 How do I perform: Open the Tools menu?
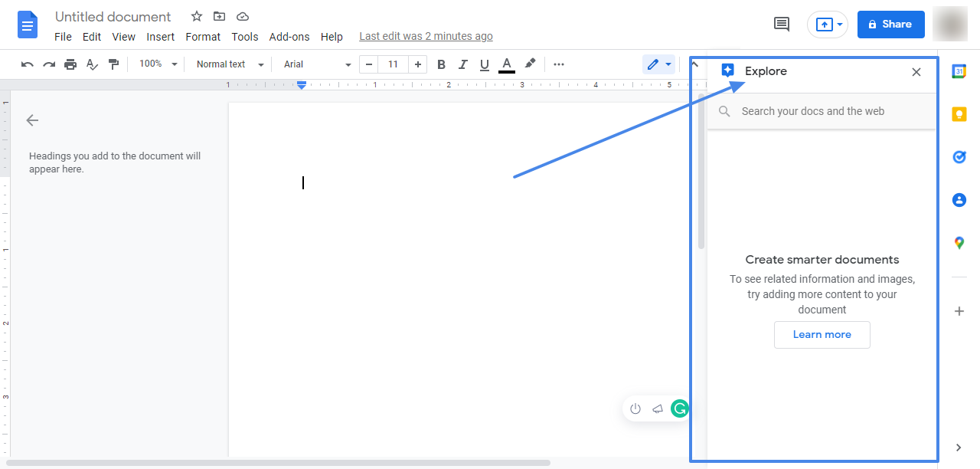click(x=245, y=37)
